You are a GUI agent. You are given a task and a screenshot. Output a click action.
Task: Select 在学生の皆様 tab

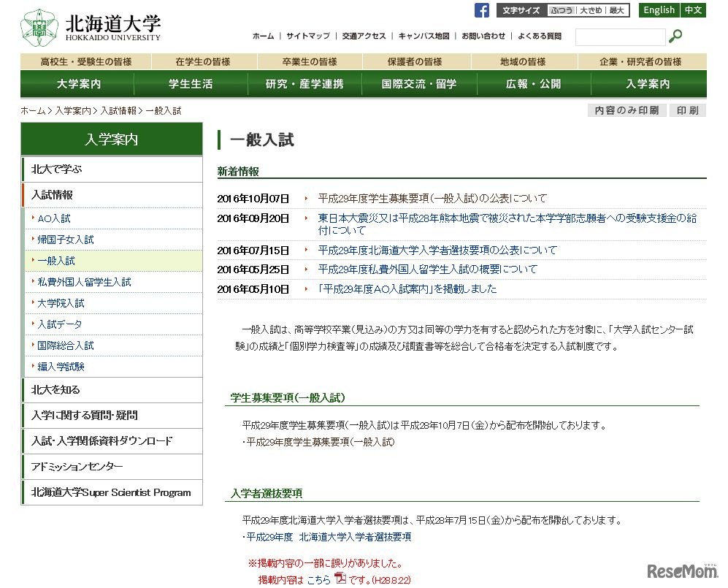(x=203, y=61)
